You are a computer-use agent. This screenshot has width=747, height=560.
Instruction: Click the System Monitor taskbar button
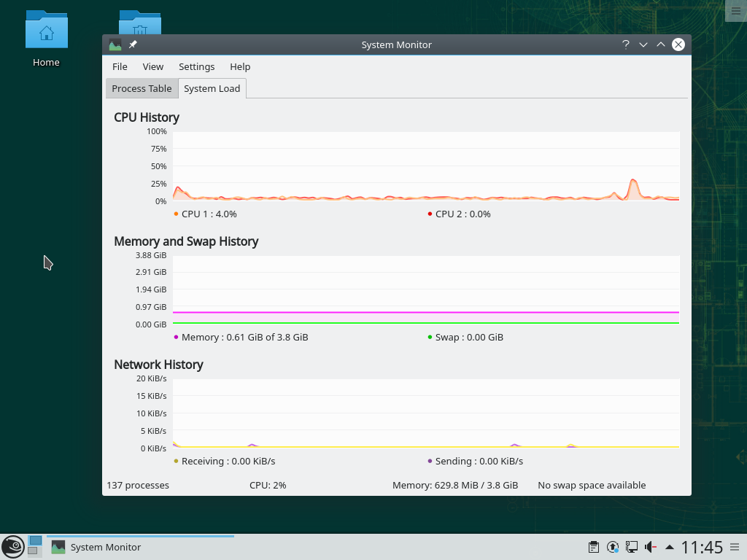click(x=140, y=547)
